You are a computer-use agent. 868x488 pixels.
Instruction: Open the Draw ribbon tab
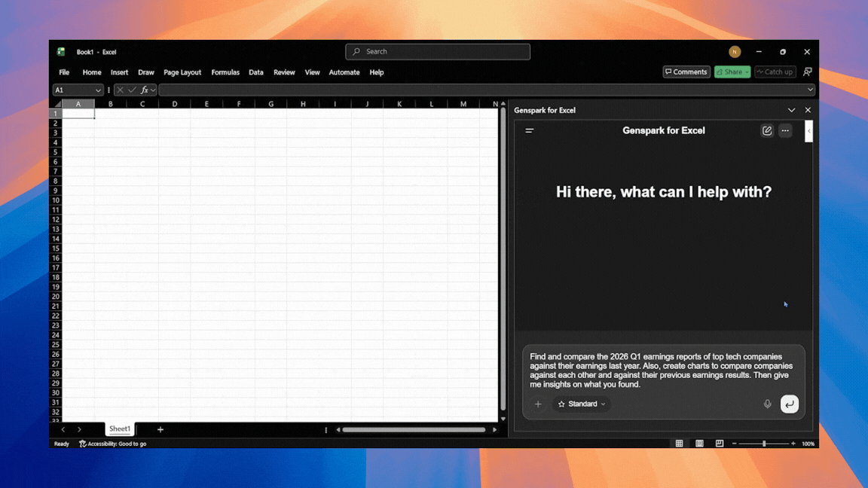[x=146, y=72]
